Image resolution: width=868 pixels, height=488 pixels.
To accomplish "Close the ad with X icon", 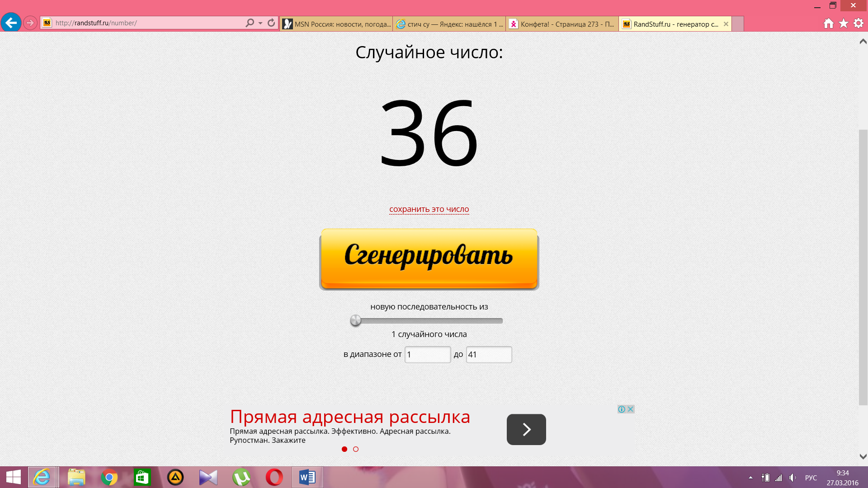I will coord(630,409).
